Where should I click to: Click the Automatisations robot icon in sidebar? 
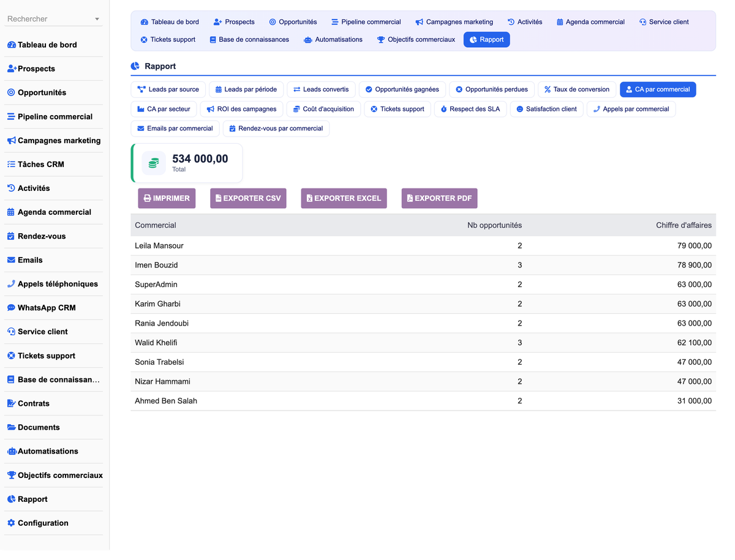point(12,452)
